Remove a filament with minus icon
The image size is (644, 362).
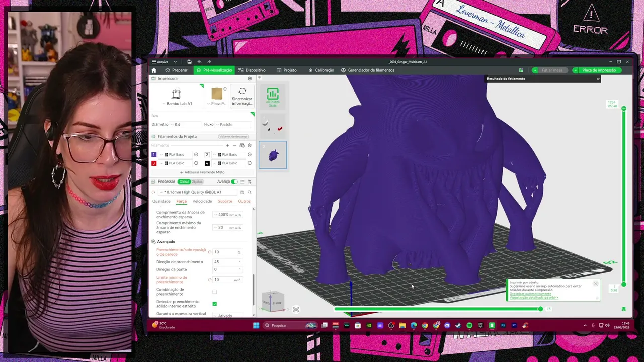click(x=234, y=145)
